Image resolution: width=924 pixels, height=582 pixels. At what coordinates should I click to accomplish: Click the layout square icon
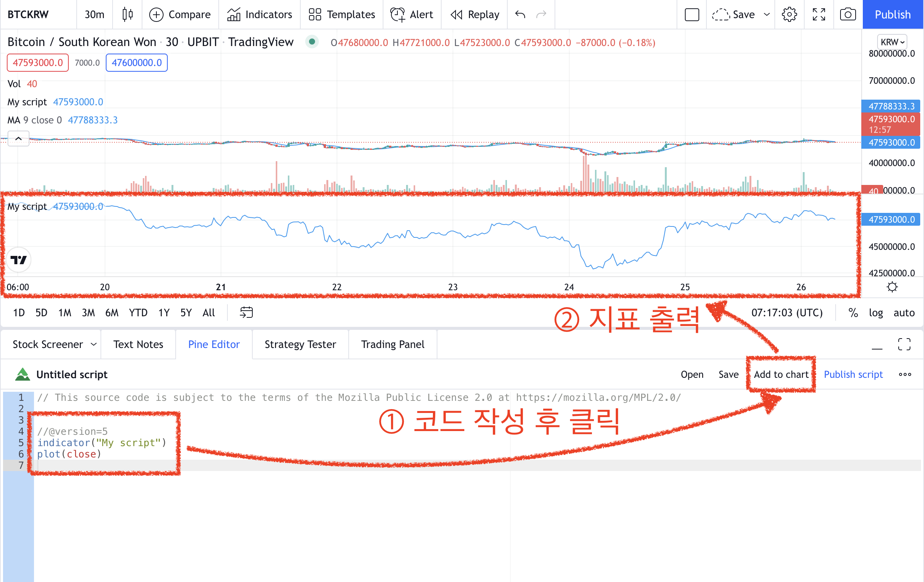(x=691, y=15)
